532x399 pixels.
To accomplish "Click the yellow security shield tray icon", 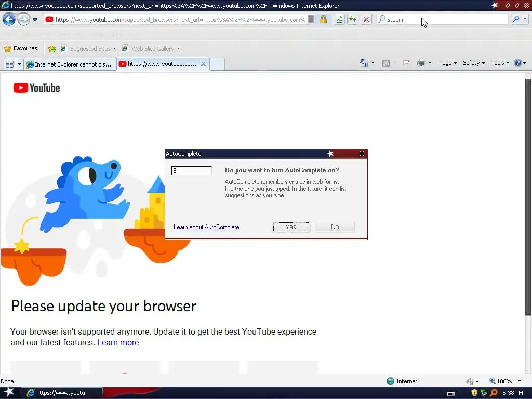I will [474, 393].
